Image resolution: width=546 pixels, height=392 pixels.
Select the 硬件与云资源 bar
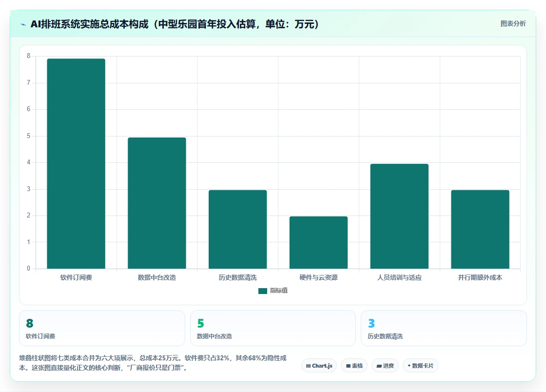(319, 243)
